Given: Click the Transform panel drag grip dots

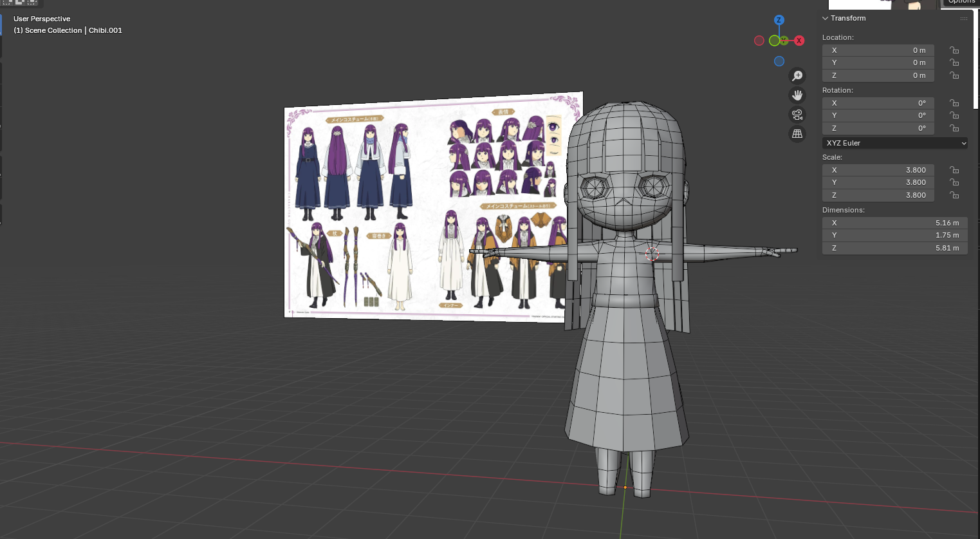Looking at the screenshot, I should click(x=963, y=19).
